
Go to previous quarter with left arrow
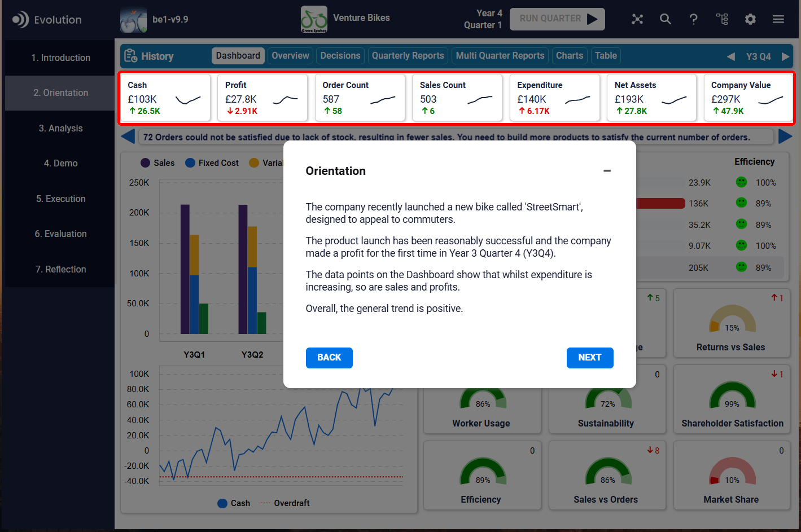731,56
